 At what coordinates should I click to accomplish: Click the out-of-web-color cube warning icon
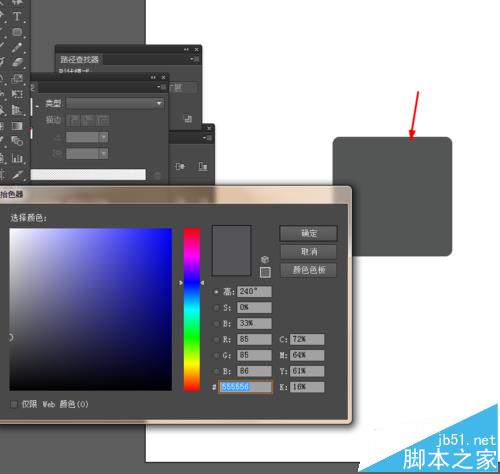265,259
